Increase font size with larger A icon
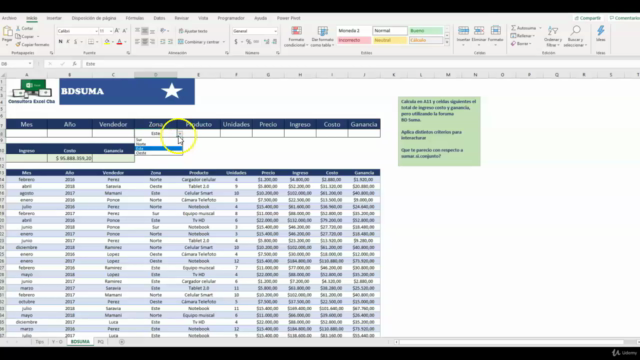This screenshot has height=360, width=640. coord(117,31)
